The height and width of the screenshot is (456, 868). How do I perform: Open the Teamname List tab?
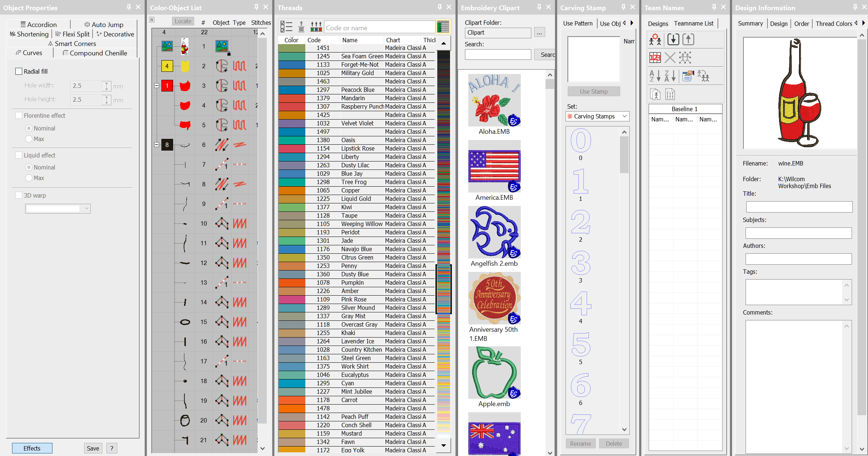point(693,24)
